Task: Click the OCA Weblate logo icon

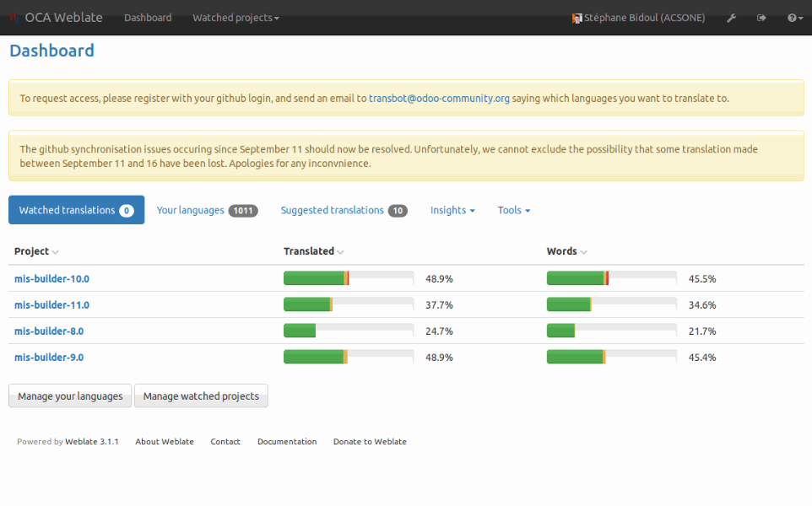Action: [x=14, y=18]
